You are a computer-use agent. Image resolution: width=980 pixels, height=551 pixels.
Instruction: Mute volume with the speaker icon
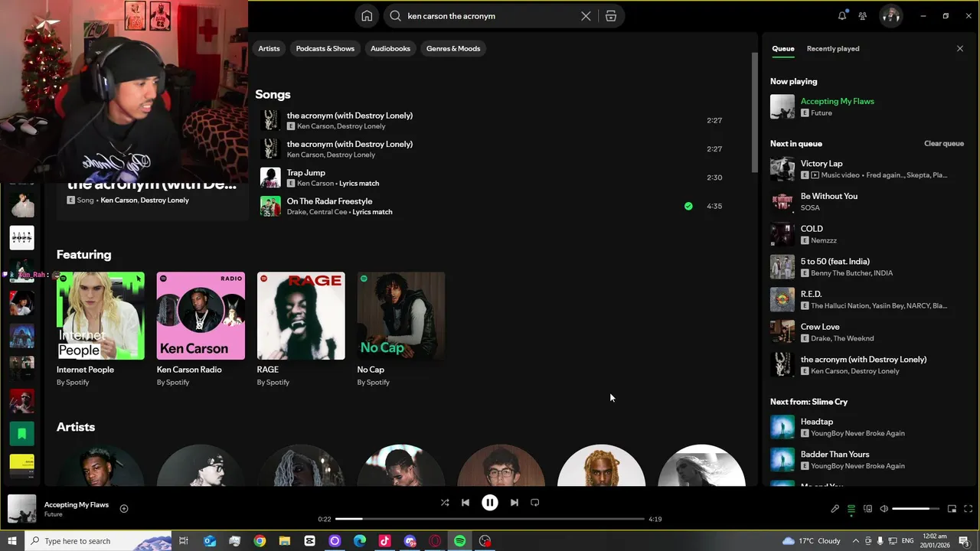(884, 509)
